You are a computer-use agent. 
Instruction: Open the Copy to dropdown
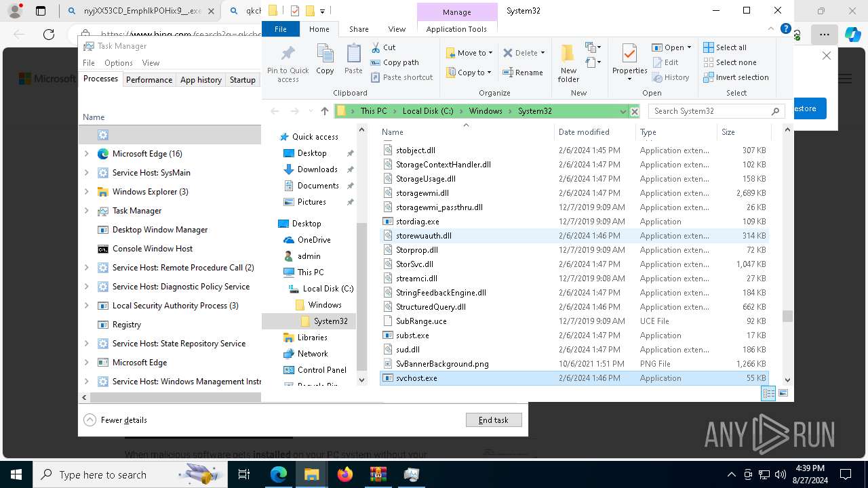(x=469, y=73)
